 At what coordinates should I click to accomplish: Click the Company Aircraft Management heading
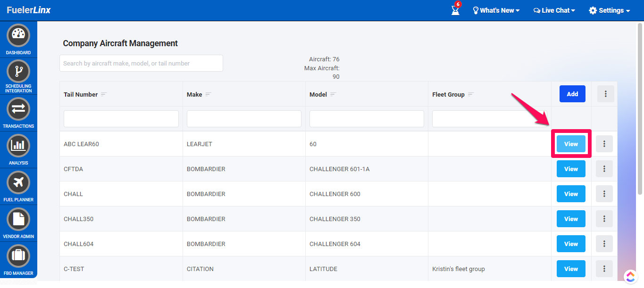(120, 43)
